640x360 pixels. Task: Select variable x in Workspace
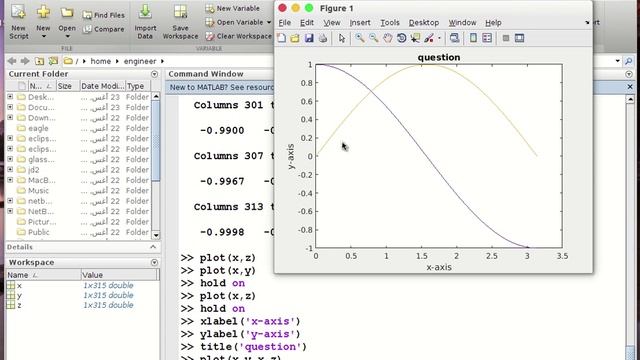[x=82, y=285]
